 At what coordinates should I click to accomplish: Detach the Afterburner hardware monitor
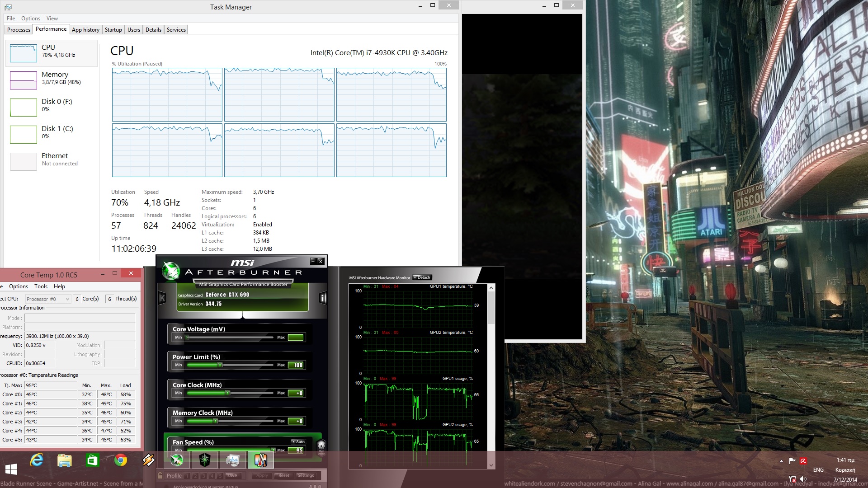coord(422,277)
